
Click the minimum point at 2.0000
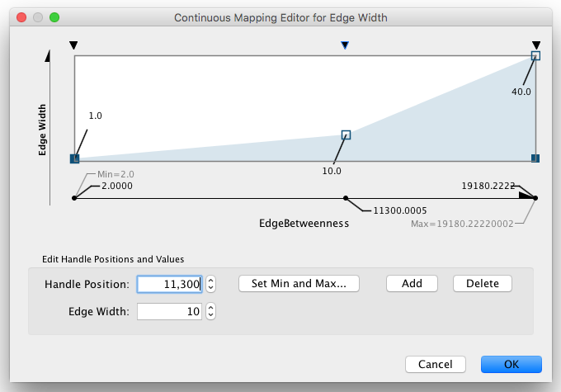coord(74,198)
